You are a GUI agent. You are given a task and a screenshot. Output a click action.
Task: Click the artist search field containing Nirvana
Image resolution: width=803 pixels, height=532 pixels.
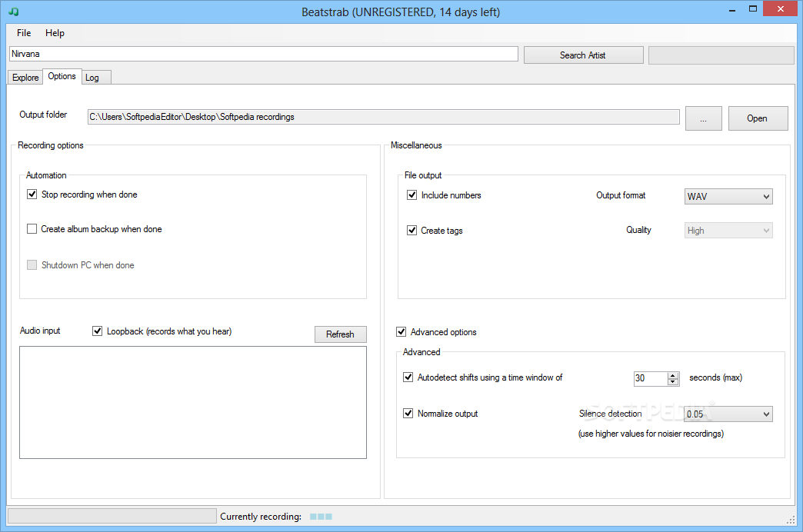coord(264,54)
